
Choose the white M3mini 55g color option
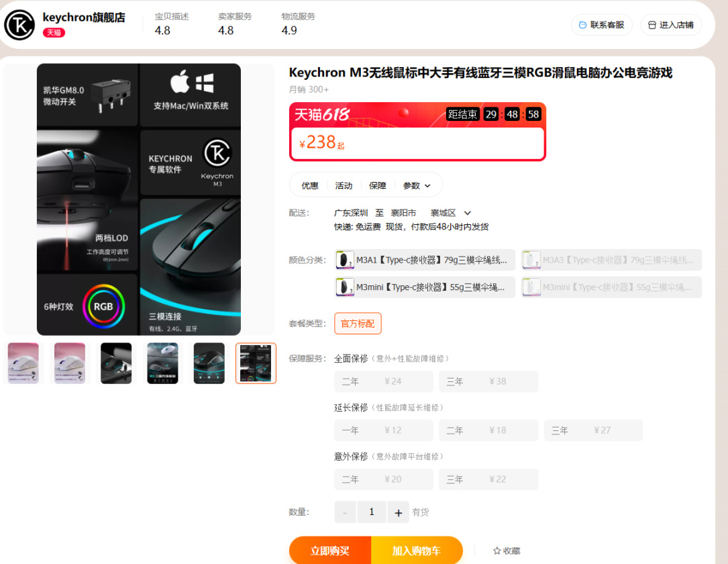611,287
